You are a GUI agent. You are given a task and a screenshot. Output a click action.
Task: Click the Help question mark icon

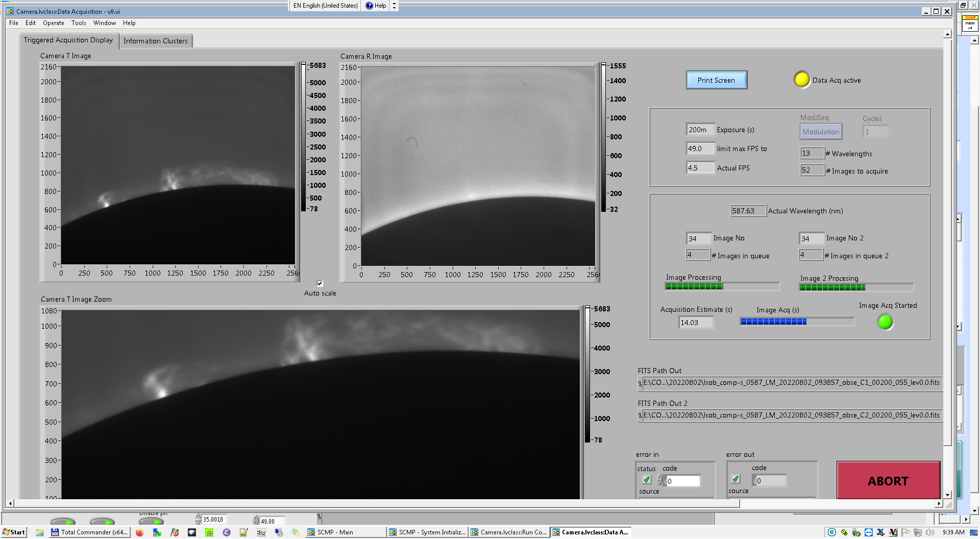point(369,6)
